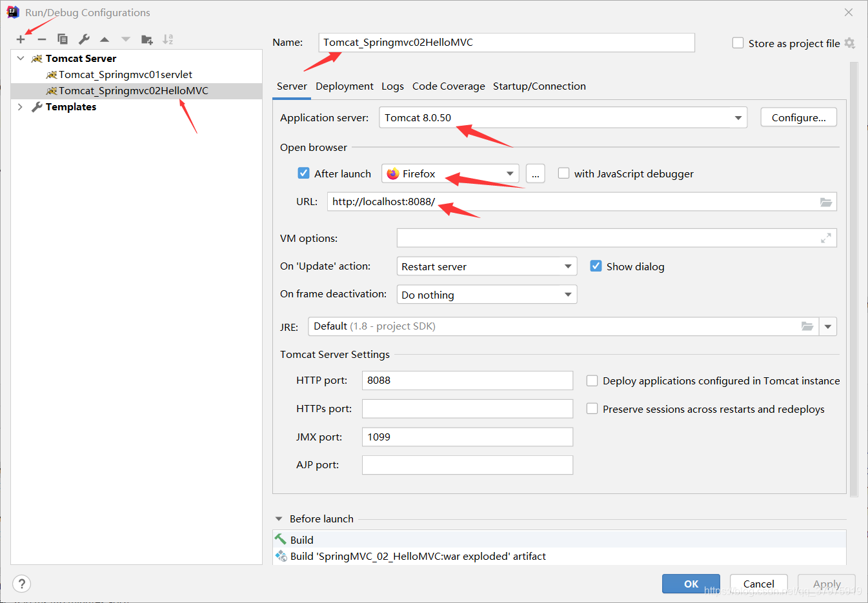Switch to Logs tab
The image size is (868, 603).
(x=392, y=86)
